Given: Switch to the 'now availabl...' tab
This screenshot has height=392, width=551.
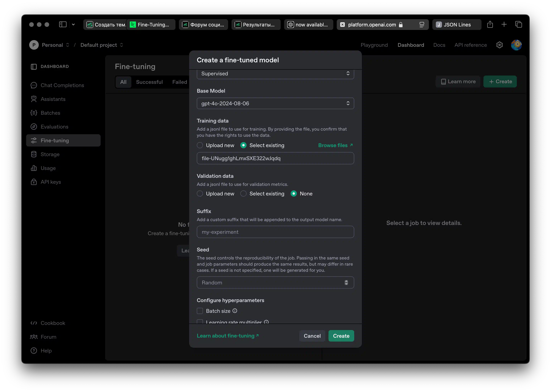Looking at the screenshot, I should click(308, 25).
